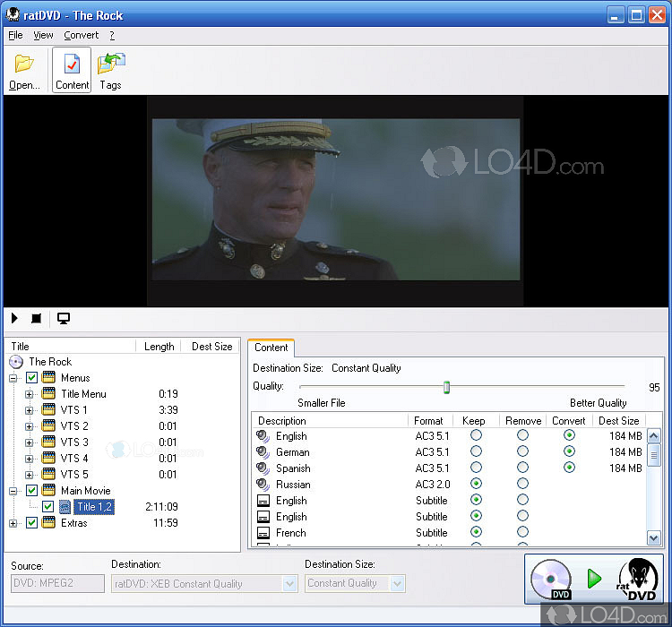Choose Remove for the Russian audio track
Viewport: 672px width, 627px height.
522,485
